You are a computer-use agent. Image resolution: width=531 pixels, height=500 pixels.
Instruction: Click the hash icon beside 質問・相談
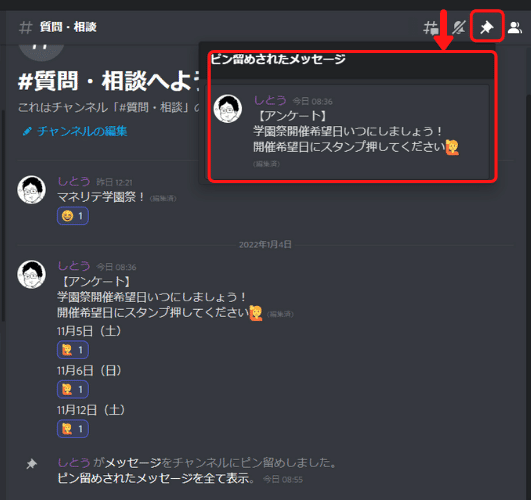tap(25, 27)
